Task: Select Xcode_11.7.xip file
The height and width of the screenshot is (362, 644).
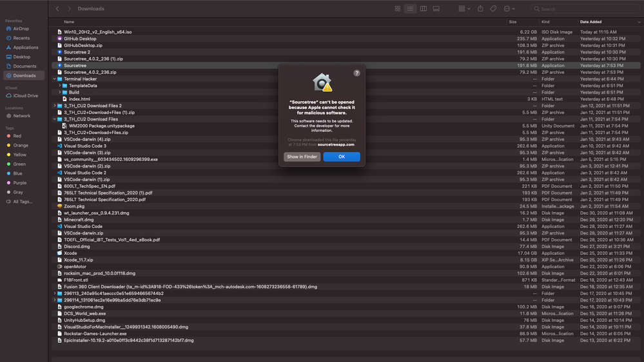Action: coord(78,260)
